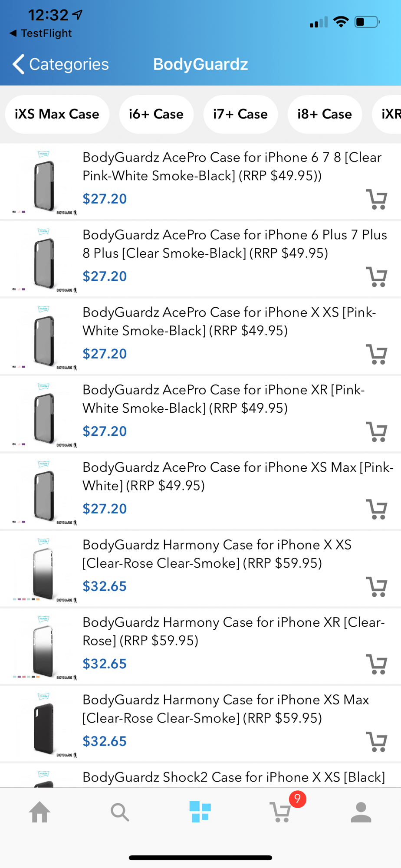Add AcePro iPhone 6 7 8 case to cart
The width and height of the screenshot is (401, 868).
click(376, 199)
